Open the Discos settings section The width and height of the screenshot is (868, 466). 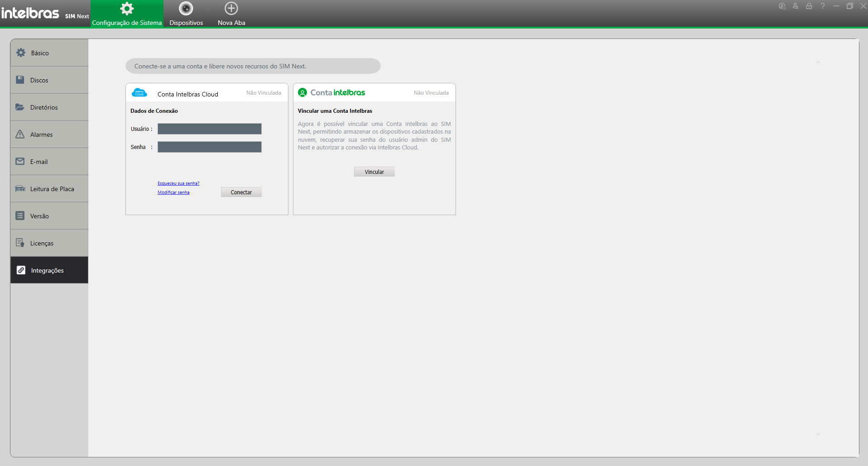pyautogui.click(x=49, y=80)
